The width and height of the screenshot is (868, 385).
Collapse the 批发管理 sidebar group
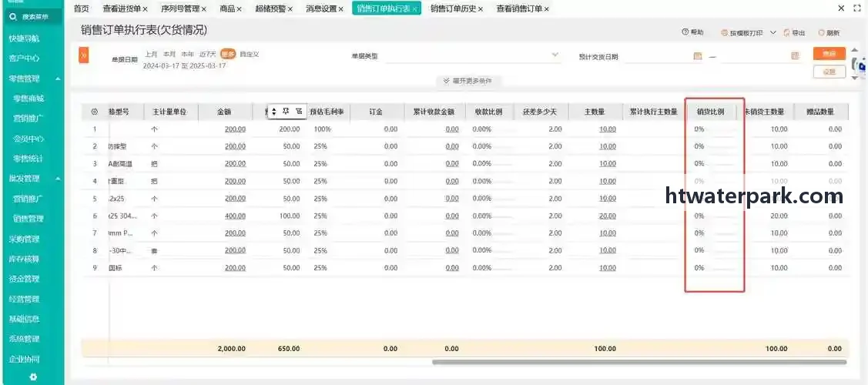point(58,179)
